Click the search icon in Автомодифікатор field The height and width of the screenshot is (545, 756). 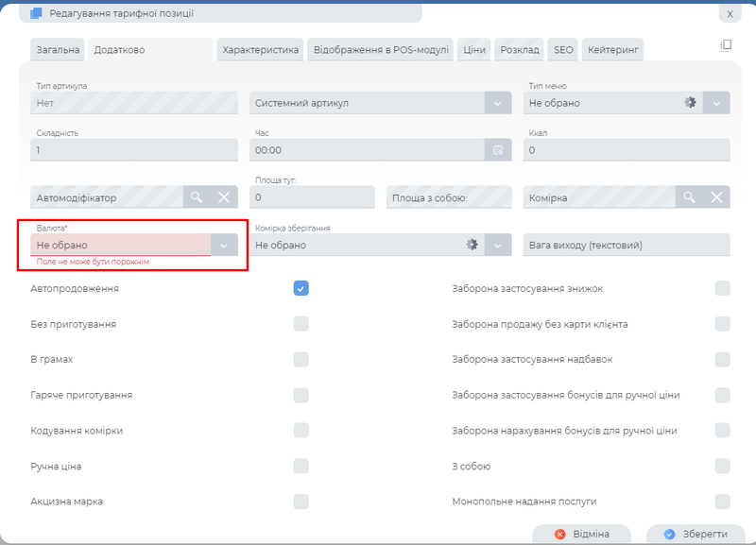[x=197, y=196]
